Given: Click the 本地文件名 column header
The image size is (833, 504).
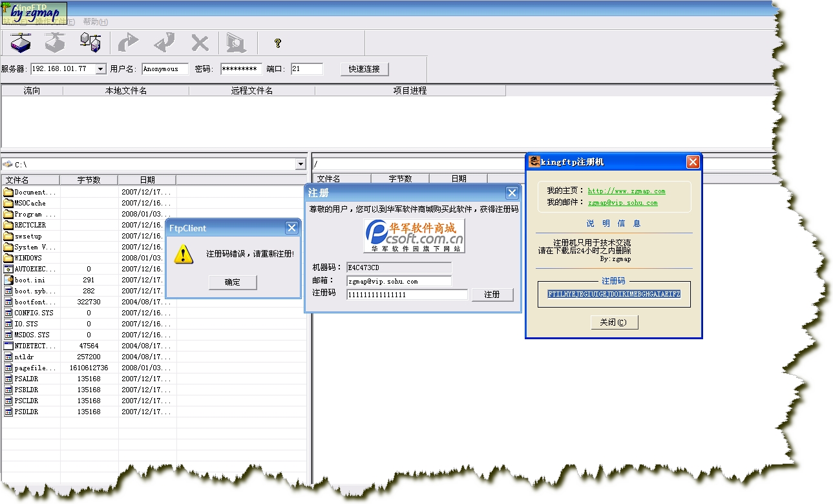Looking at the screenshot, I should pyautogui.click(x=126, y=90).
